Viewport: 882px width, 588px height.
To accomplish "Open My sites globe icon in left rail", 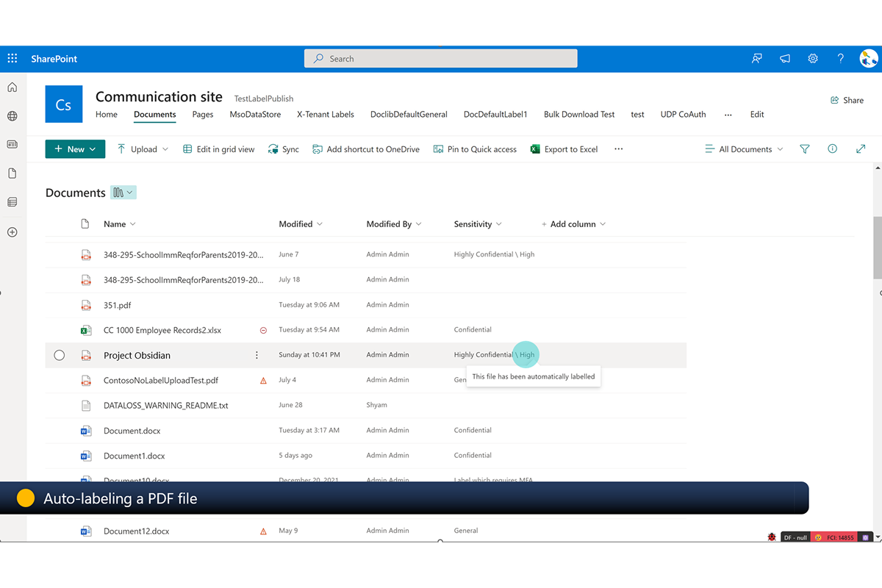I will pos(12,116).
